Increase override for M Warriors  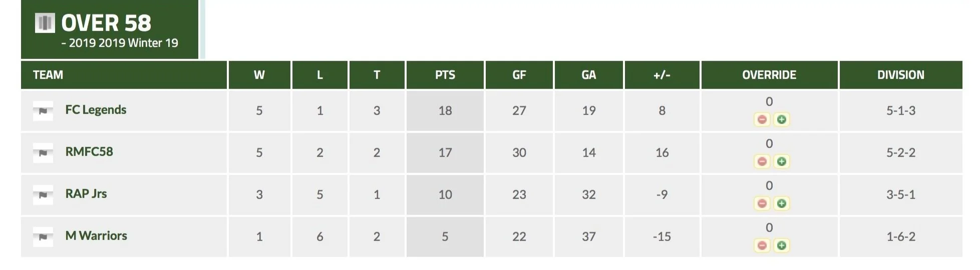(x=782, y=245)
